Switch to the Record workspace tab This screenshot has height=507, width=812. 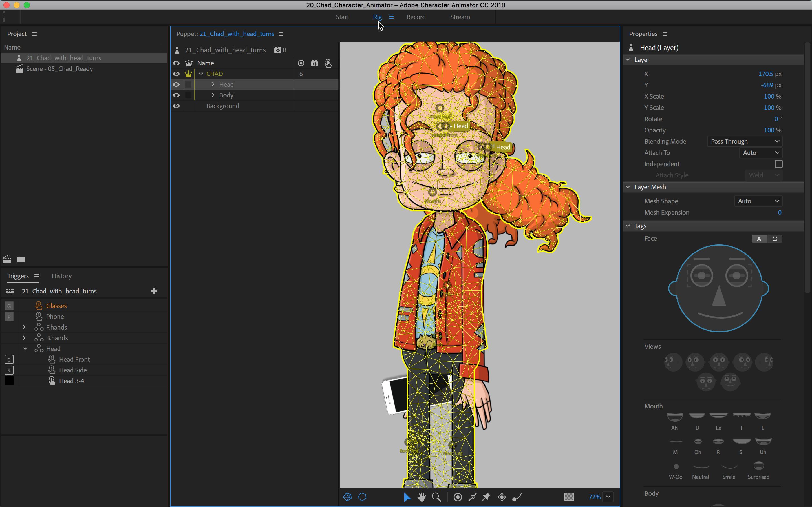click(x=416, y=17)
